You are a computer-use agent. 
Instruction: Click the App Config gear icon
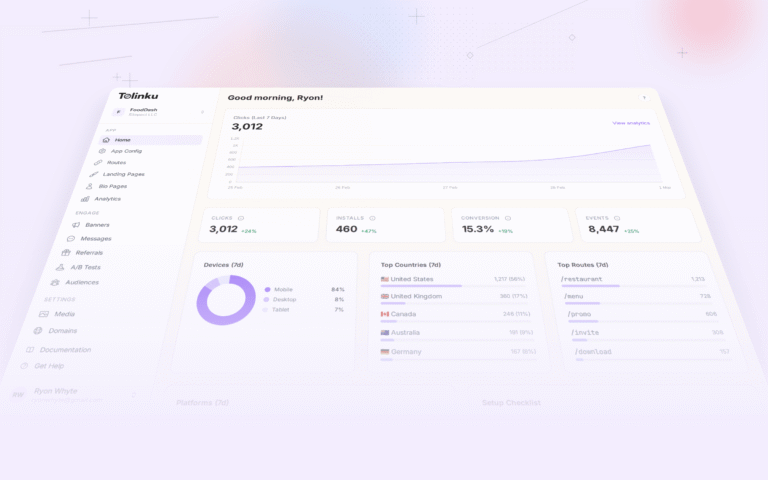[102, 151]
